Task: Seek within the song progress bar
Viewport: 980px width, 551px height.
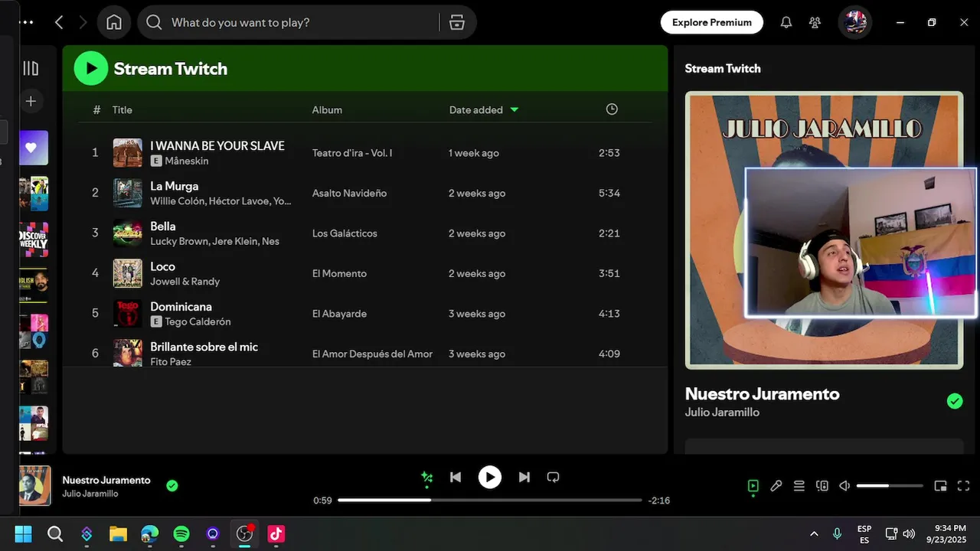Action: click(x=490, y=500)
